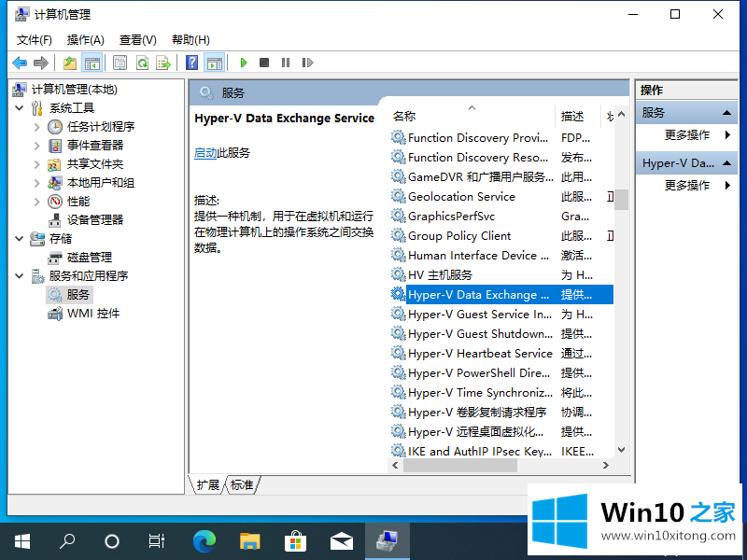The width and height of the screenshot is (747, 560).
Task: Click the Forward arrow toolbar icon
Action: (x=41, y=63)
